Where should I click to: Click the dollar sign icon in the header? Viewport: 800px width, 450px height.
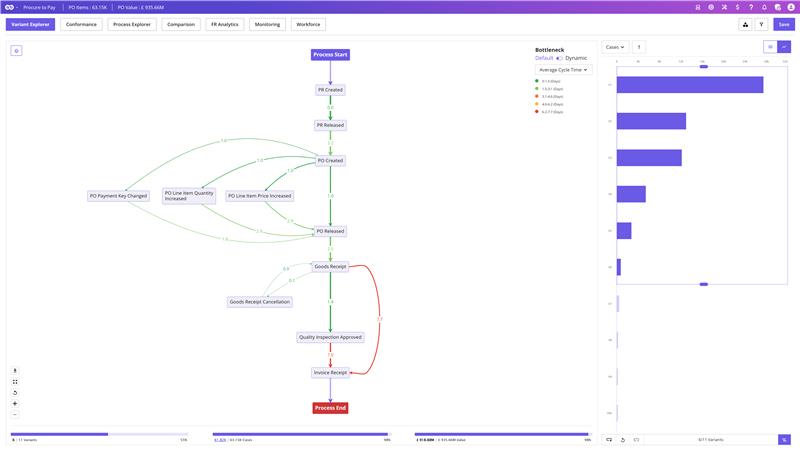pyautogui.click(x=737, y=7)
